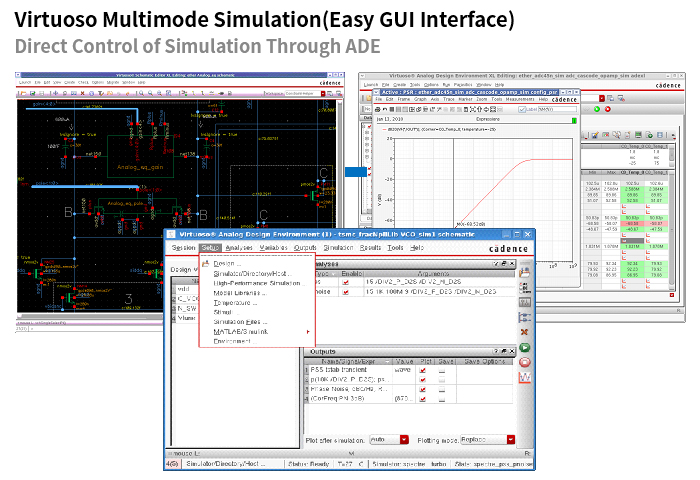Click the red stop button in ADE XL toolbar

tap(608, 109)
